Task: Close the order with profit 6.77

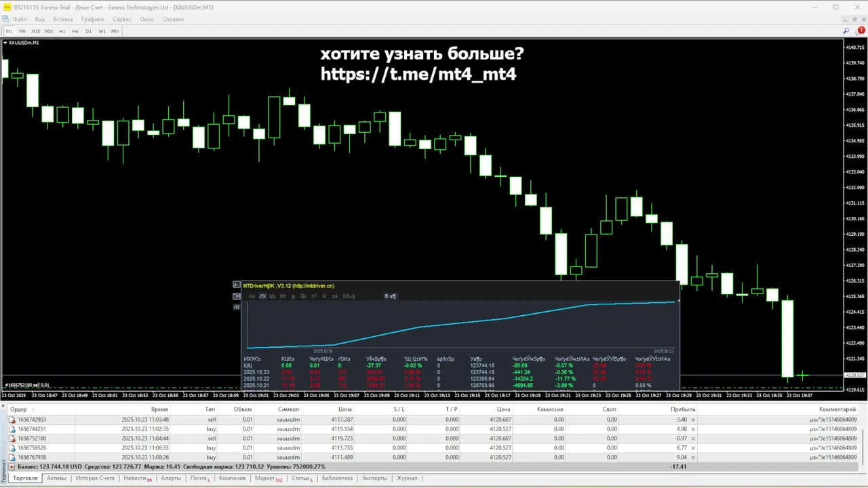Action: coord(692,449)
